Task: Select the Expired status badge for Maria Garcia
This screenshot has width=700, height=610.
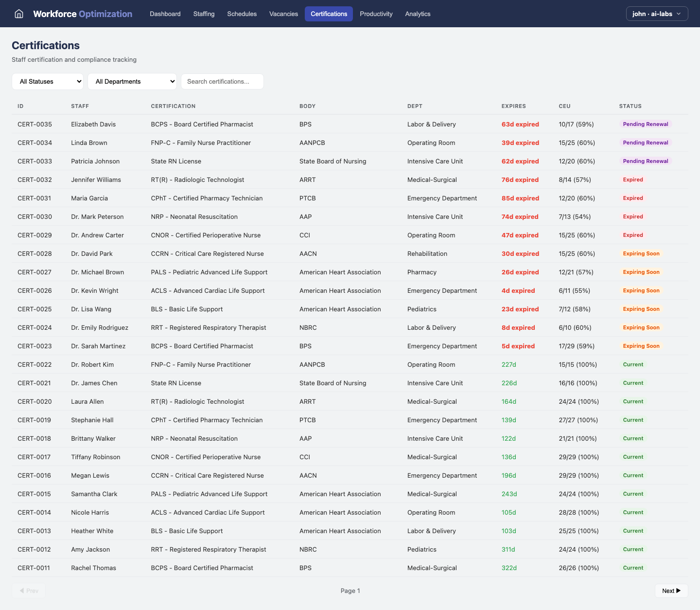Action: pos(633,198)
